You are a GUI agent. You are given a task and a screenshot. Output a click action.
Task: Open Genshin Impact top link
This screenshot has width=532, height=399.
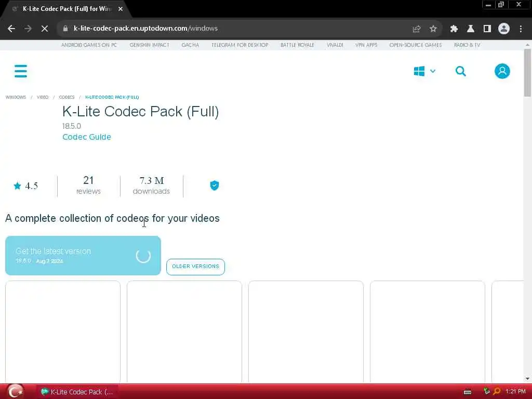click(149, 45)
